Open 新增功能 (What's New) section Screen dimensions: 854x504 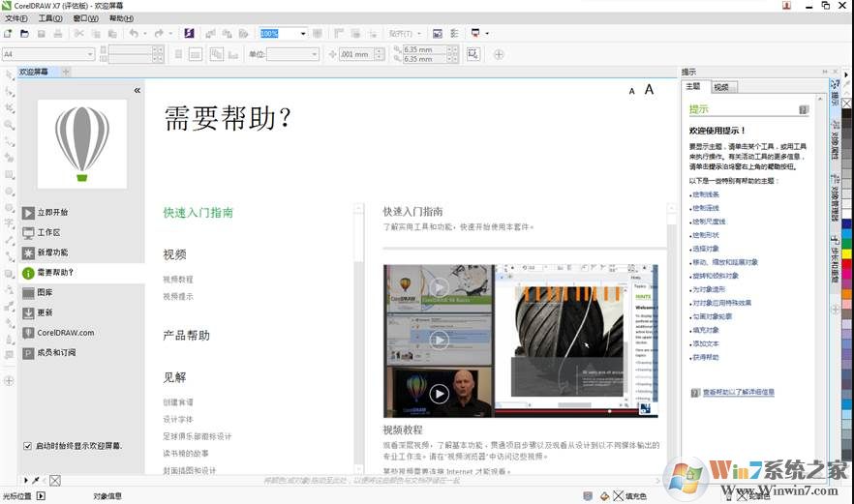click(x=52, y=252)
